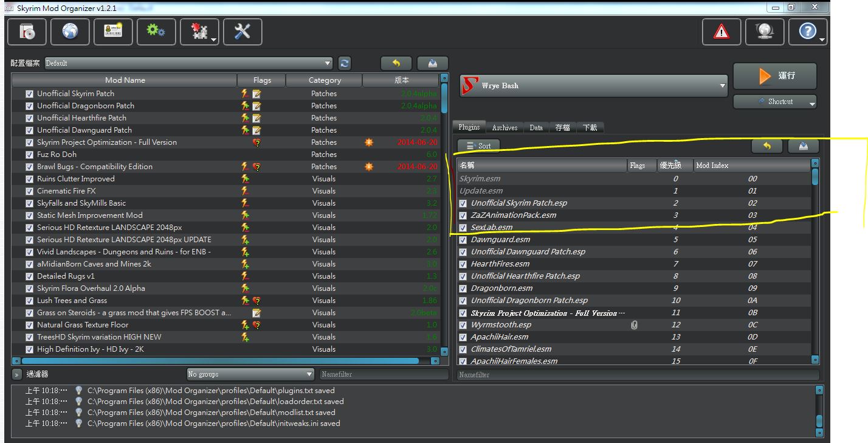Click create backup icon above mod list
This screenshot has width=868, height=443.
[x=433, y=63]
